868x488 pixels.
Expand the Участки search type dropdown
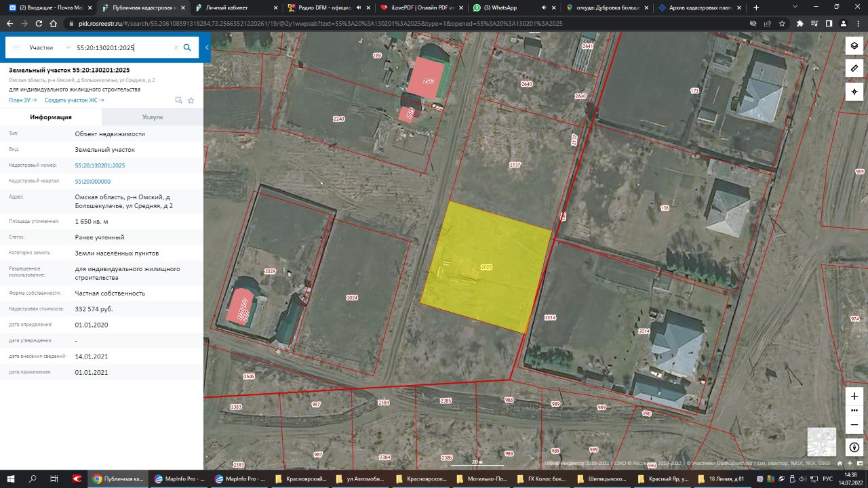click(50, 47)
